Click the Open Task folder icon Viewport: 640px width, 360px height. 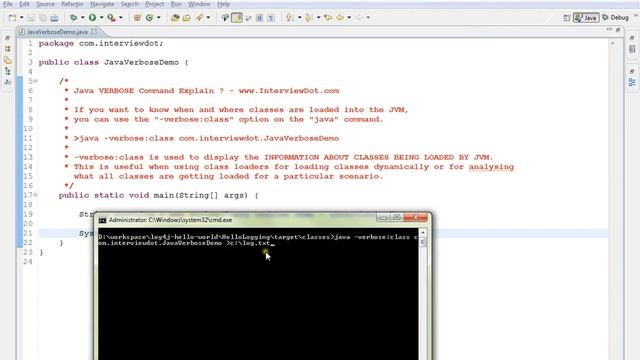(187, 18)
